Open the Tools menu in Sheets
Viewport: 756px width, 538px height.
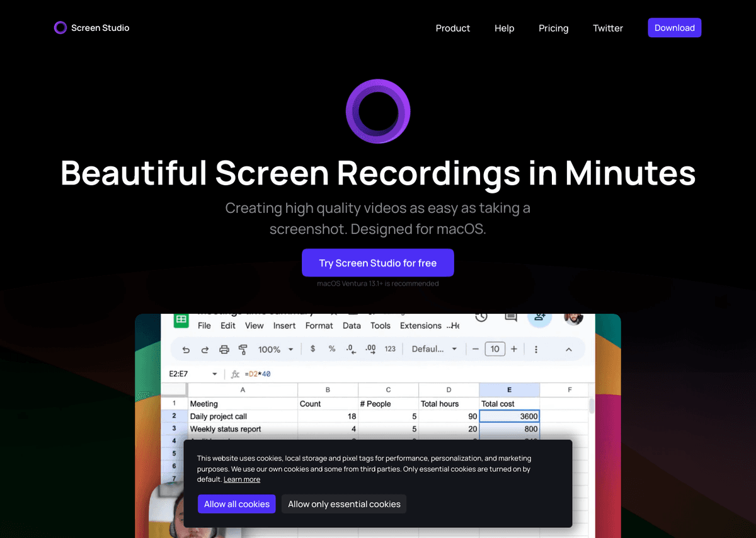click(x=381, y=326)
